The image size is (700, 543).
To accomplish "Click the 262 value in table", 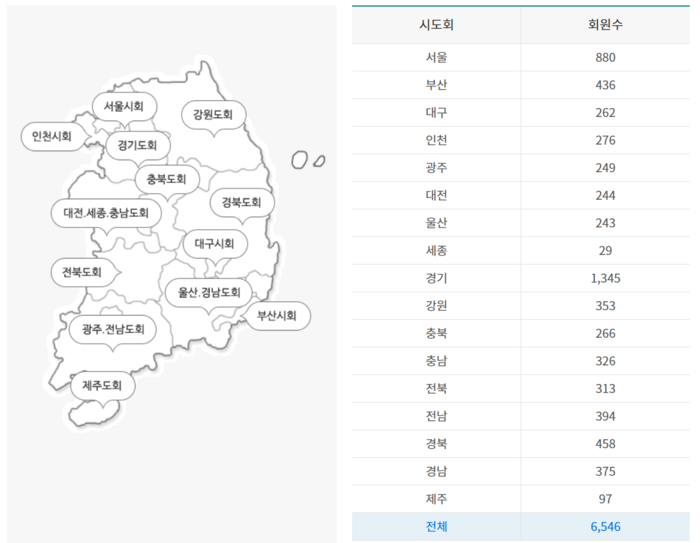I will (x=605, y=113).
